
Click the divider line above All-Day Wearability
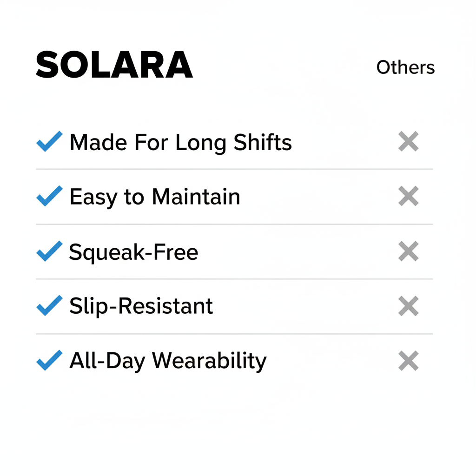pyautogui.click(x=234, y=334)
